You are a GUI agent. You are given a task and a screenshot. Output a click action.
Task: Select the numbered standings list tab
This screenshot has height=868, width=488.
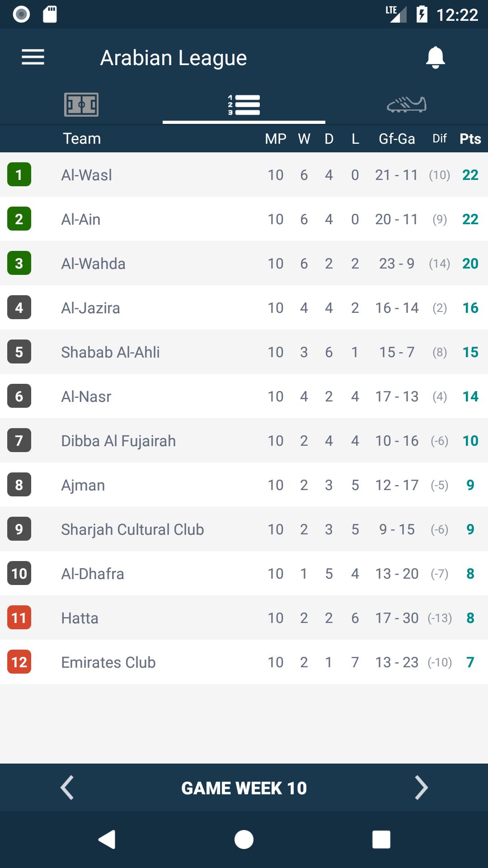[x=244, y=105]
